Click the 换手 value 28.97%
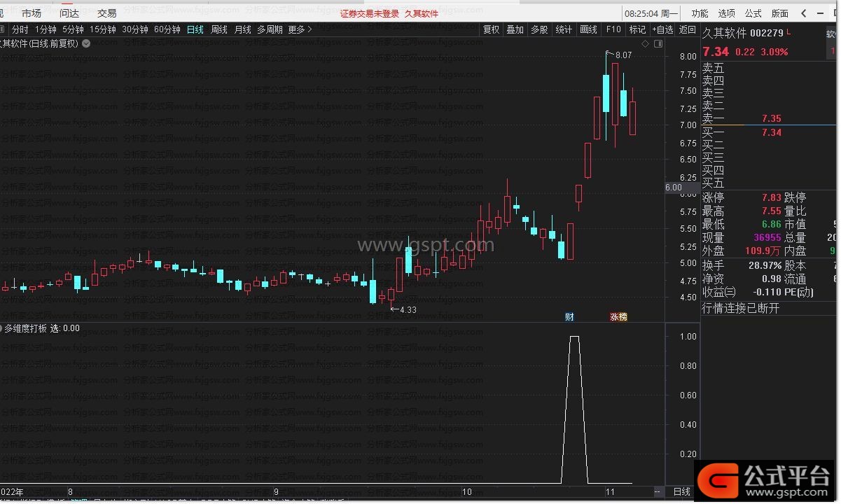Image resolution: width=841 pixels, height=504 pixels. [x=765, y=266]
